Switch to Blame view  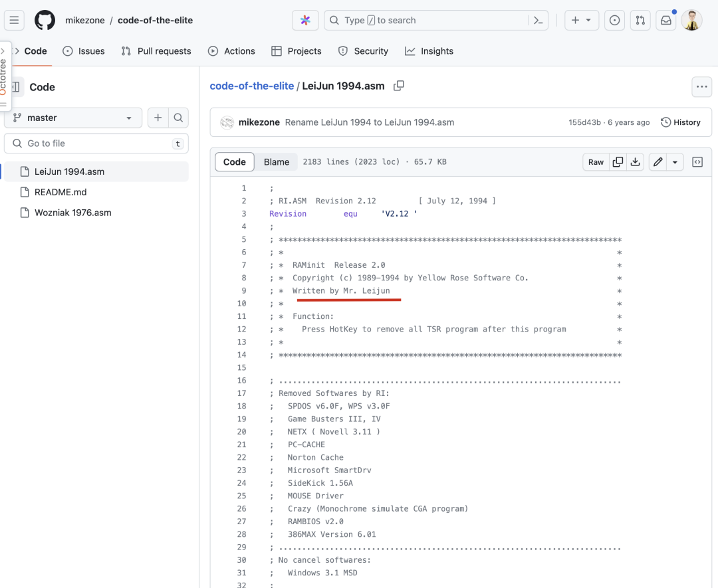pos(277,162)
